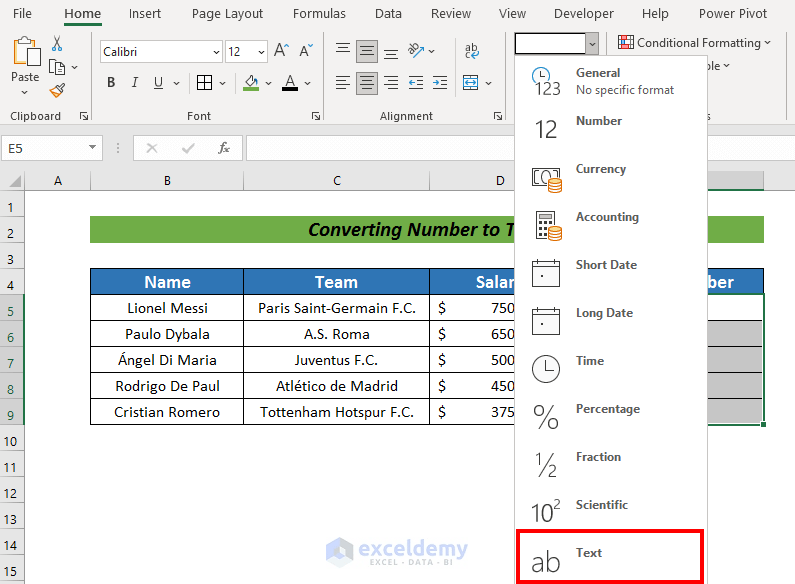
Task: Switch to the Page Layout tab
Action: (227, 14)
